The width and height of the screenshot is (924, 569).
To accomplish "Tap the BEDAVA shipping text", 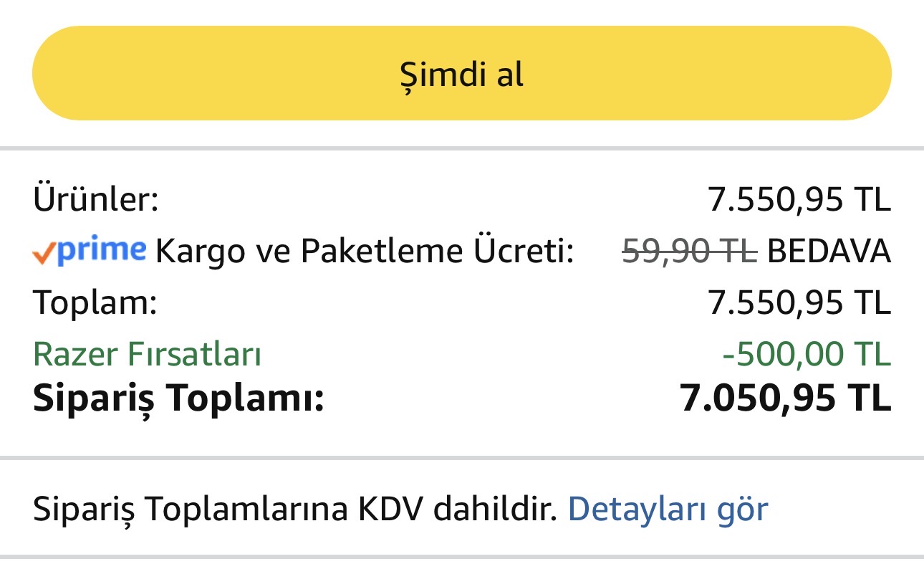I will (x=829, y=252).
